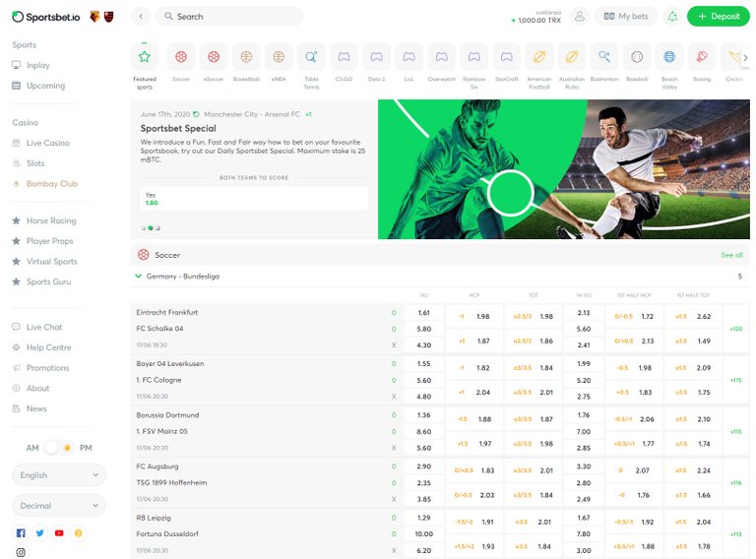The image size is (756, 559).
Task: Click the back arrow beside search
Action: 141,17
